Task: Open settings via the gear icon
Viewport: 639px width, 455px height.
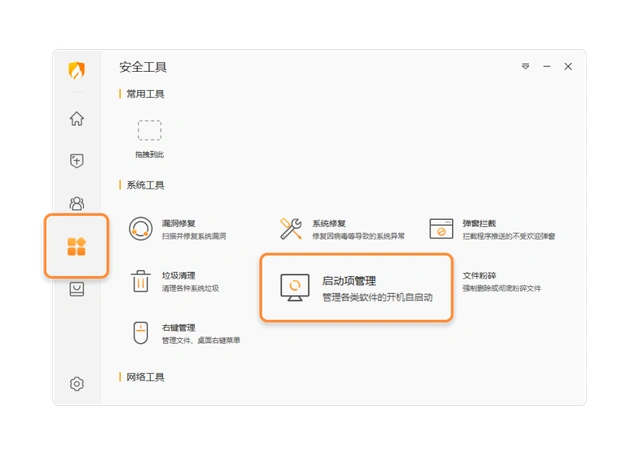Action: pyautogui.click(x=77, y=384)
